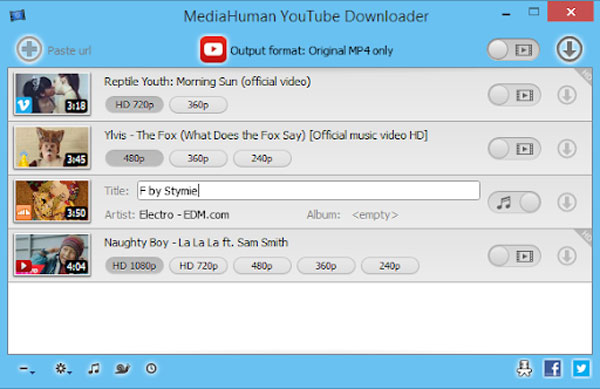Select HD 720p for Reptile Youth video

134,104
